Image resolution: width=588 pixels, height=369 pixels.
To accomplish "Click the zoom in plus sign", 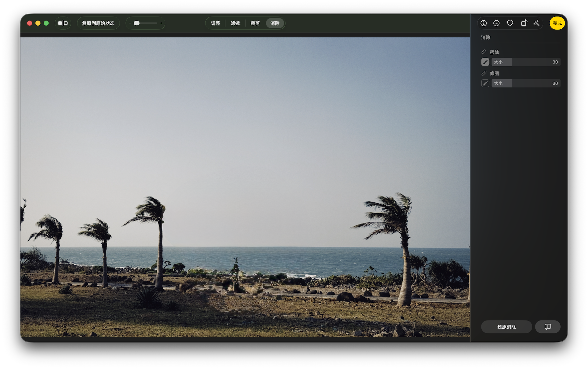I will pos(161,23).
